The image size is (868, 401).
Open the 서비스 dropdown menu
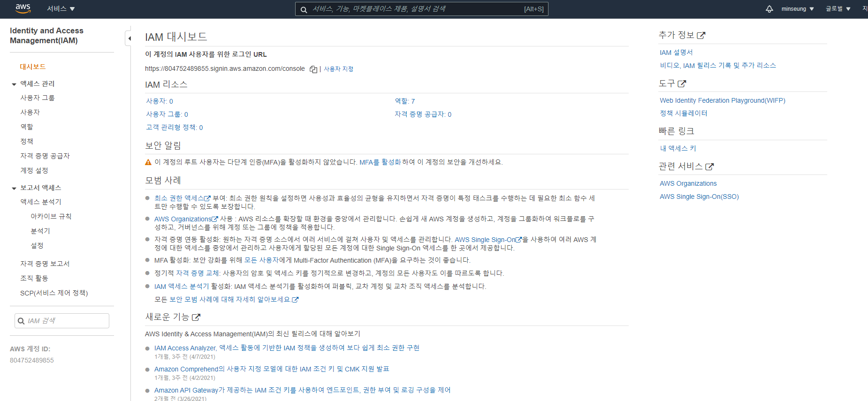coord(61,9)
